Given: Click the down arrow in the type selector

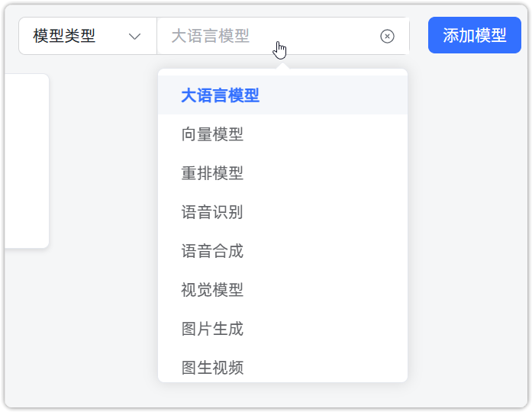Looking at the screenshot, I should (x=135, y=36).
